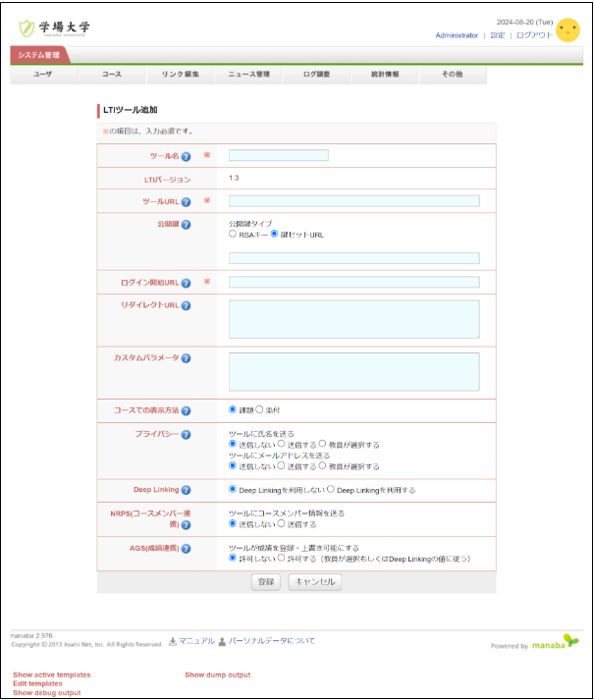The width and height of the screenshot is (594, 700).
Task: Click Show active templates link
Action: click(x=52, y=675)
